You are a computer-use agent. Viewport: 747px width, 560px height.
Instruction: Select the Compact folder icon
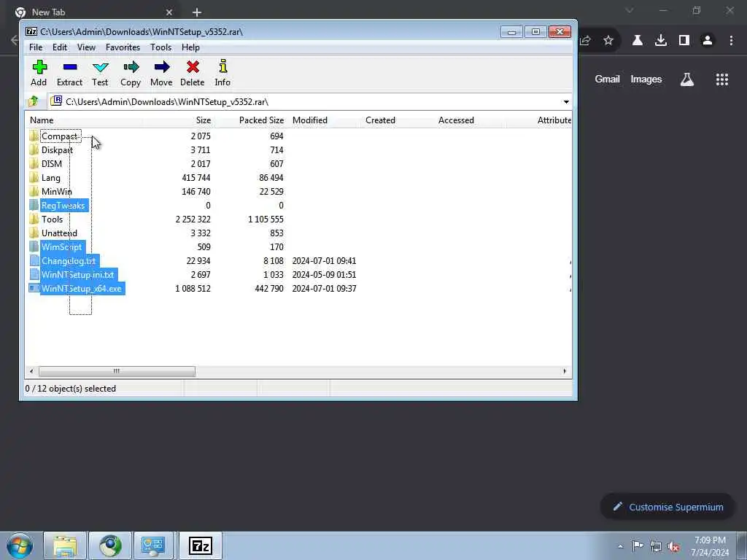(34, 136)
